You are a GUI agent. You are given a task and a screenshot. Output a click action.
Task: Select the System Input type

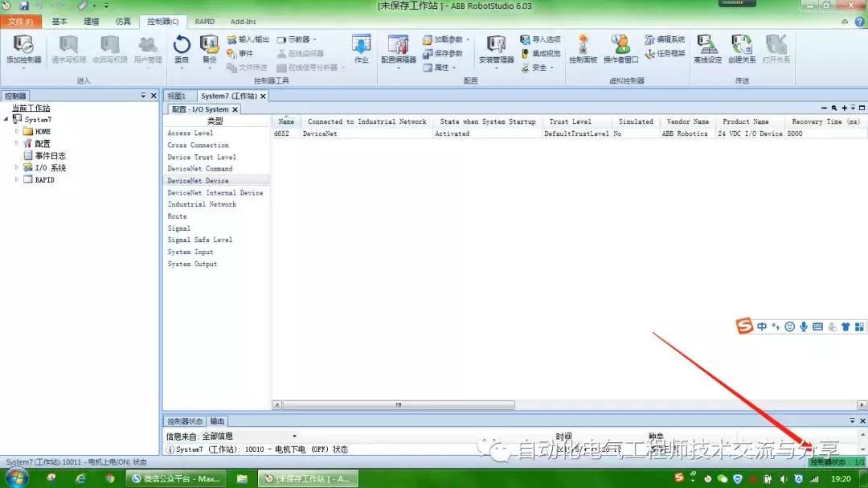click(190, 252)
